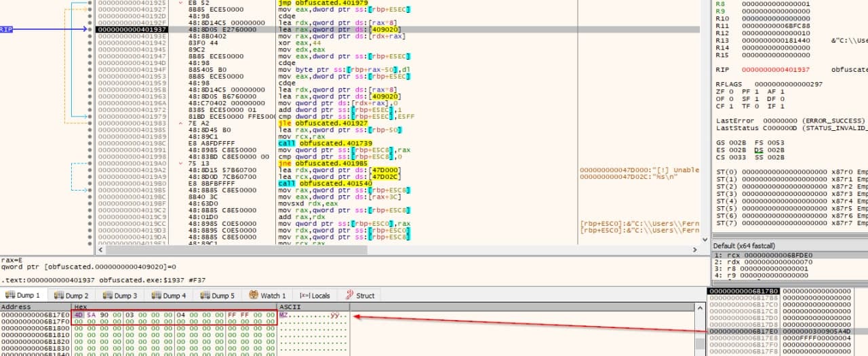Image resolution: width=868 pixels, height=356 pixels.
Task: Select the 4D byte in hex dump
Action: (x=79, y=315)
